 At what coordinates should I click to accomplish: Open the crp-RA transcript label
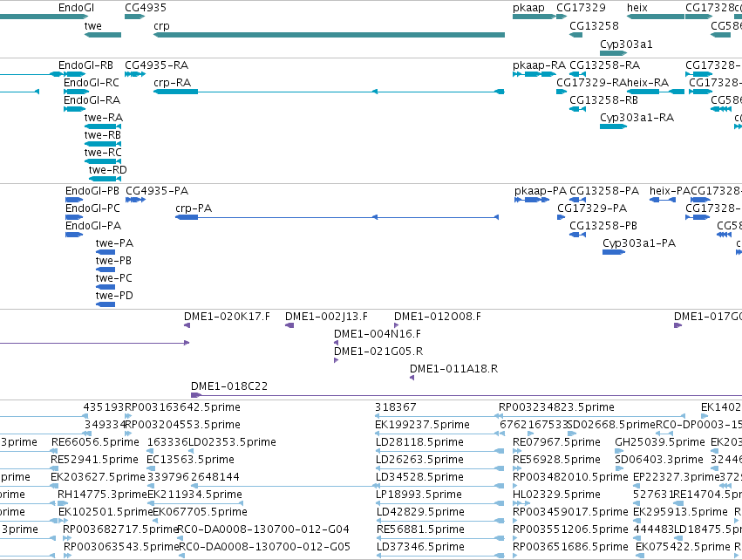pos(173,83)
